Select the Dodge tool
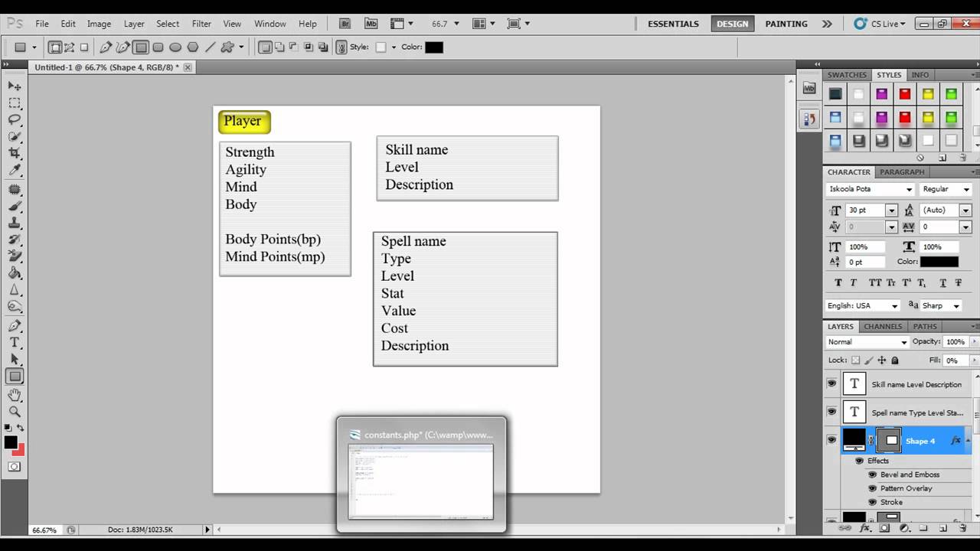This screenshot has height=551, width=980. (x=15, y=307)
